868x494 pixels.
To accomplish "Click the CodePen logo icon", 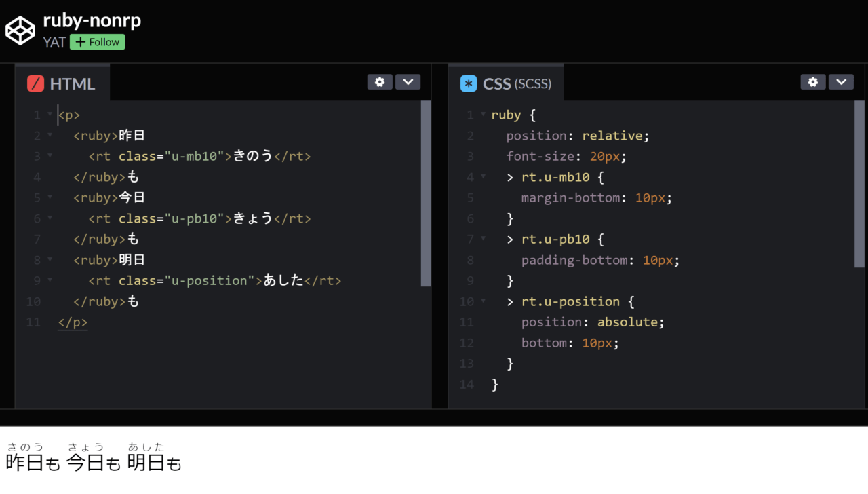I will [20, 31].
